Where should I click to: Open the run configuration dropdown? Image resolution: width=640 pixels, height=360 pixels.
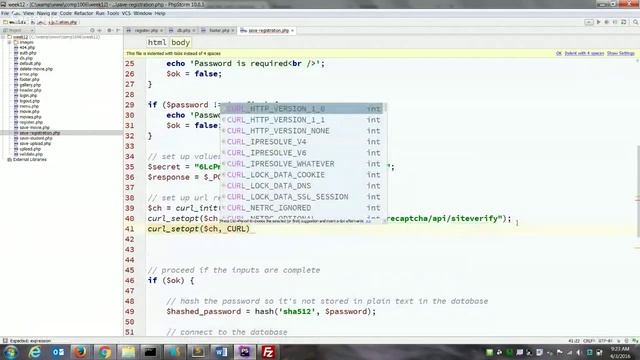[589, 22]
